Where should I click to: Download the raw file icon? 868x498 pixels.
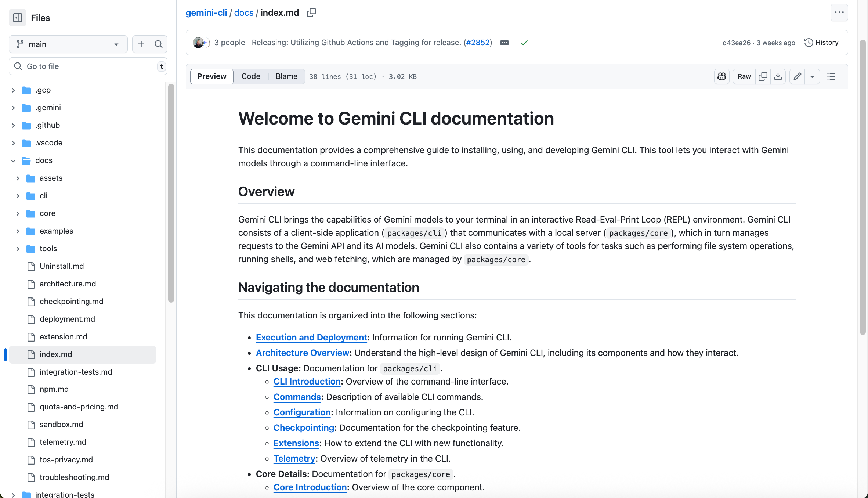(x=778, y=76)
